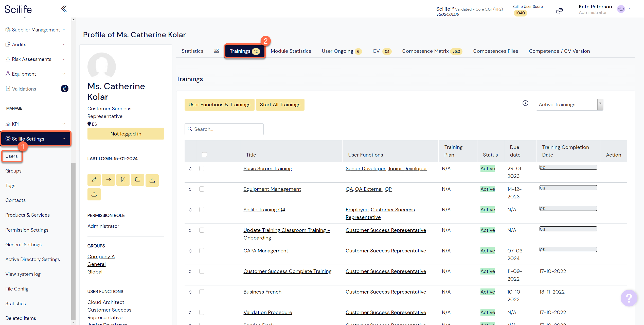Click Start All Trainings button

280,105
